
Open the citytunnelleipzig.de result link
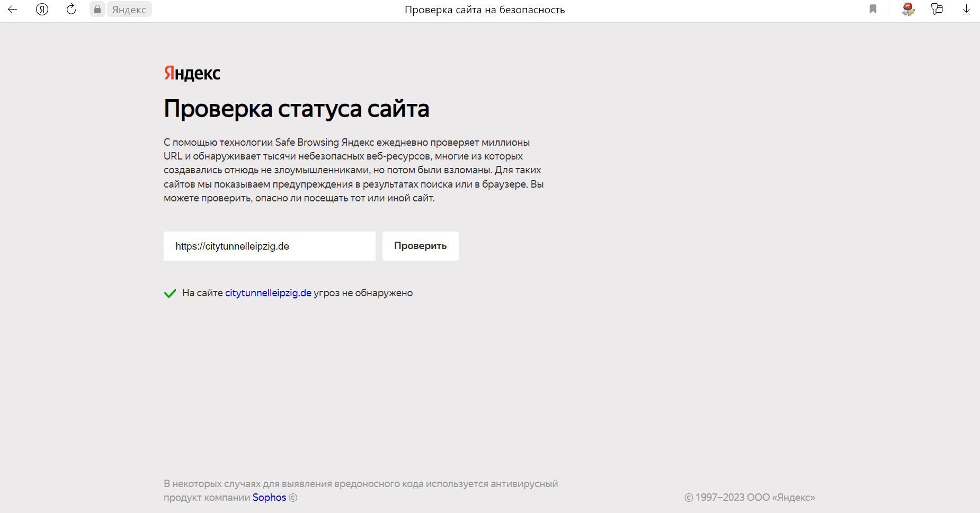(268, 293)
